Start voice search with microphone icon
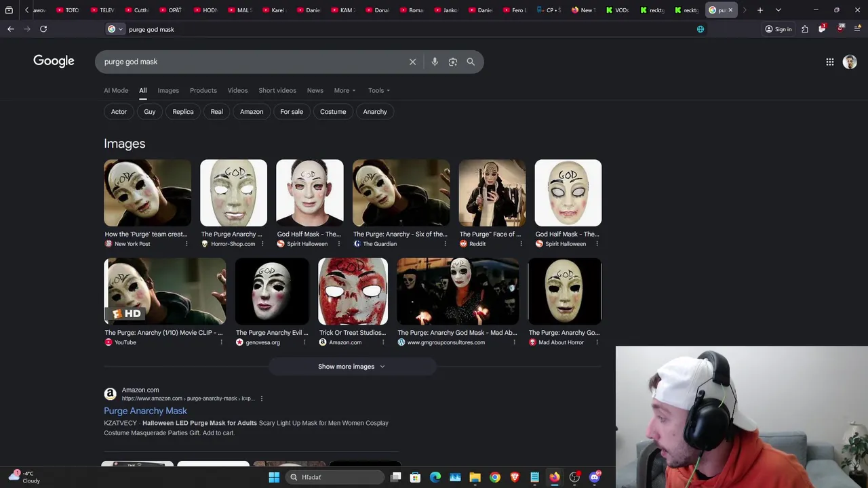868x488 pixels. 435,62
